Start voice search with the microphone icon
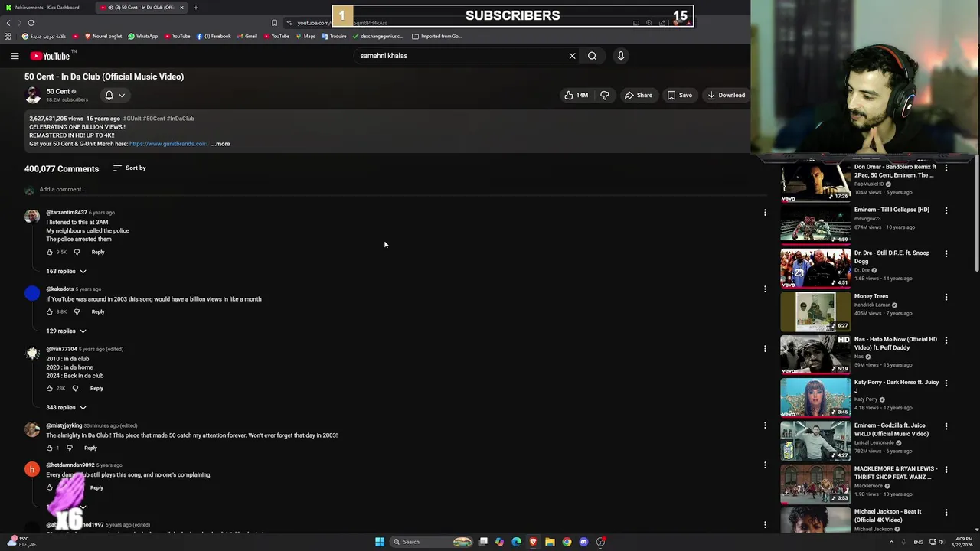The image size is (980, 551). point(621,56)
